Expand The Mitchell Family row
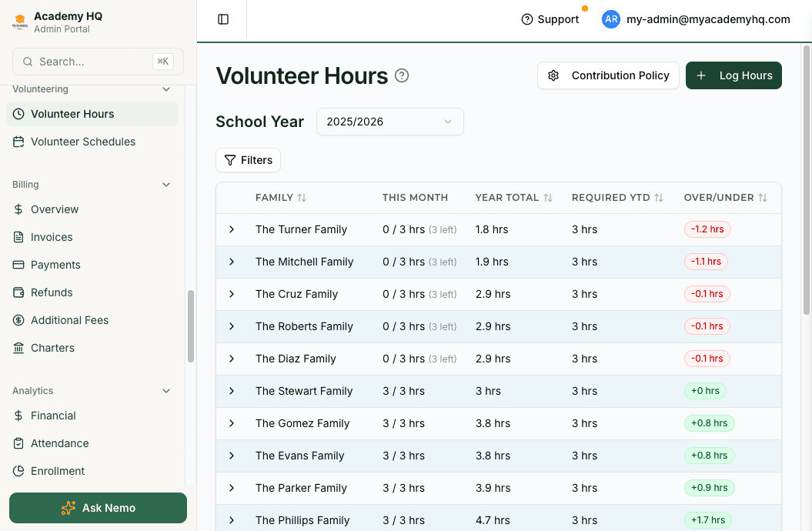This screenshot has height=531, width=812. pyautogui.click(x=232, y=262)
